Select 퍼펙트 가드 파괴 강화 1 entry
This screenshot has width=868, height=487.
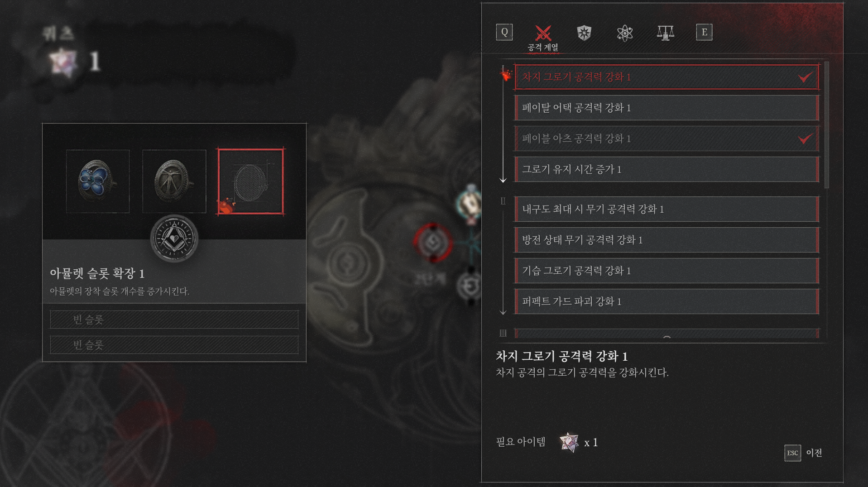[x=667, y=301]
